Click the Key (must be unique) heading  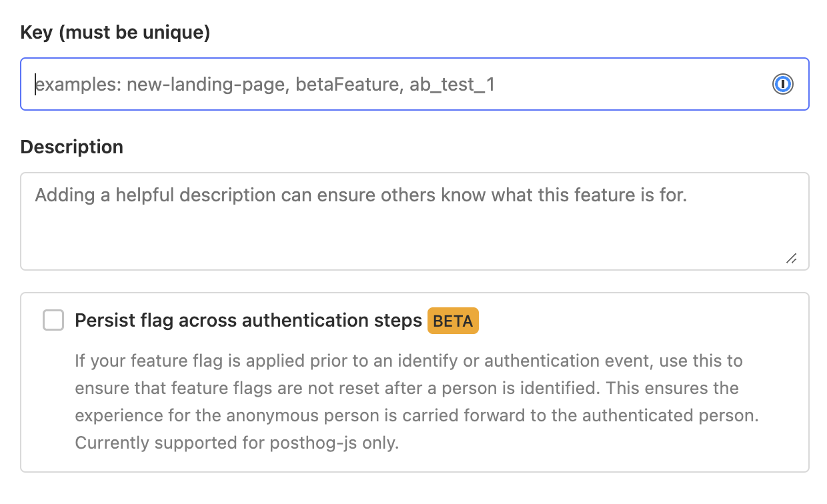pyautogui.click(x=115, y=31)
